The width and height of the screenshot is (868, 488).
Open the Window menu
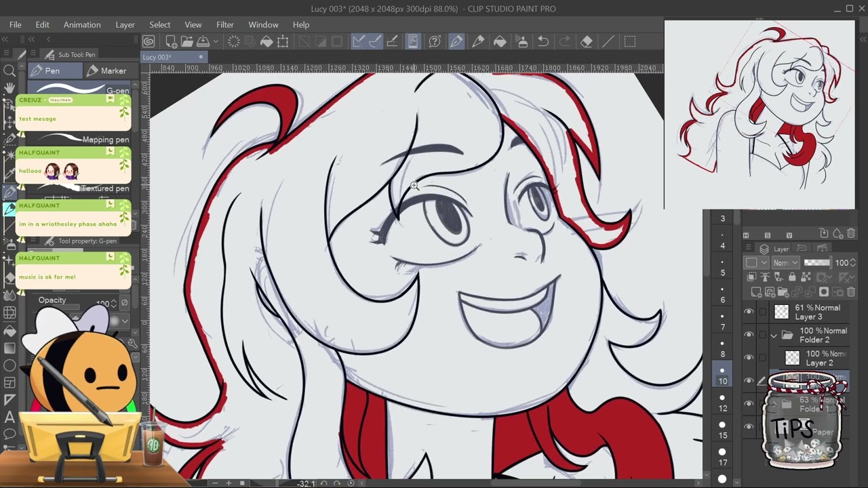(263, 24)
